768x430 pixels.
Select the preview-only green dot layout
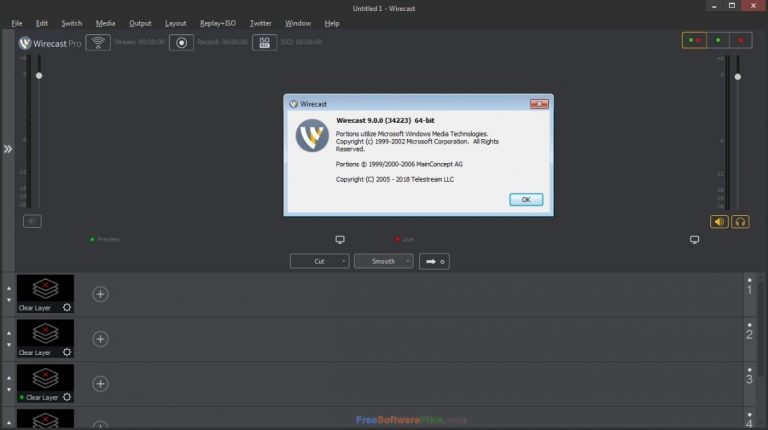point(718,40)
